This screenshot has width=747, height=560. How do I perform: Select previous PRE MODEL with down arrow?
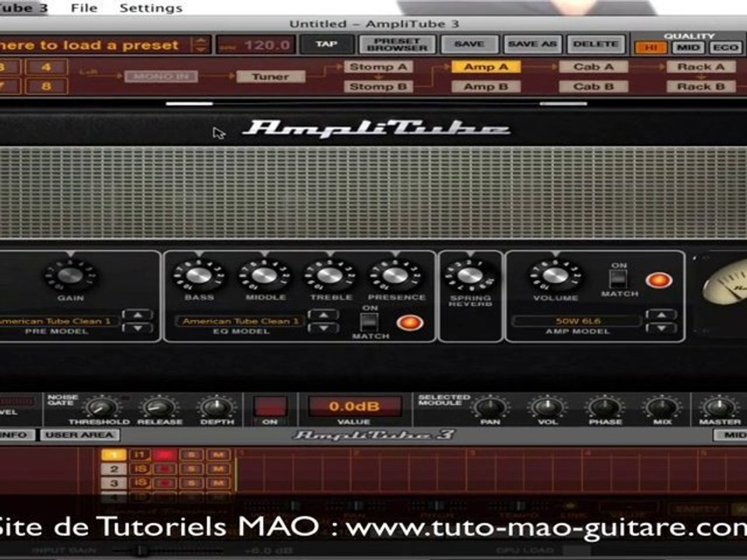click(x=138, y=327)
